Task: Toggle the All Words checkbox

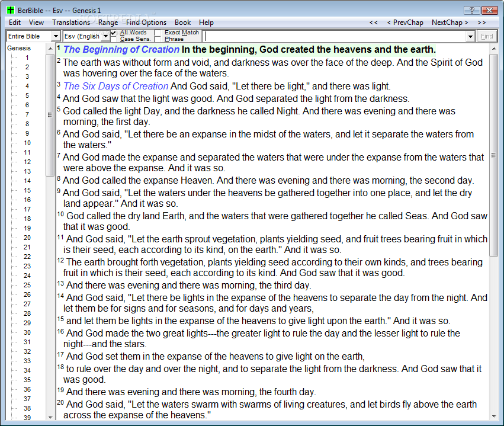Action: pos(114,33)
